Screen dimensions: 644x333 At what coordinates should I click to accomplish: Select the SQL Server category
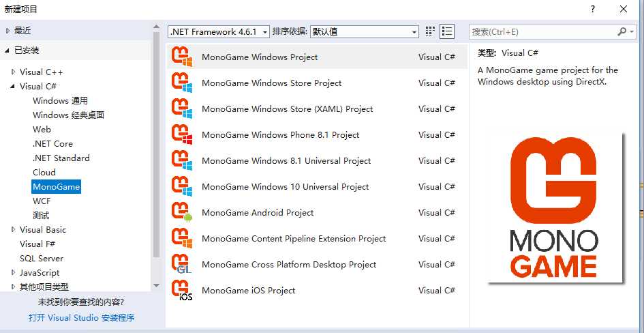click(x=42, y=258)
